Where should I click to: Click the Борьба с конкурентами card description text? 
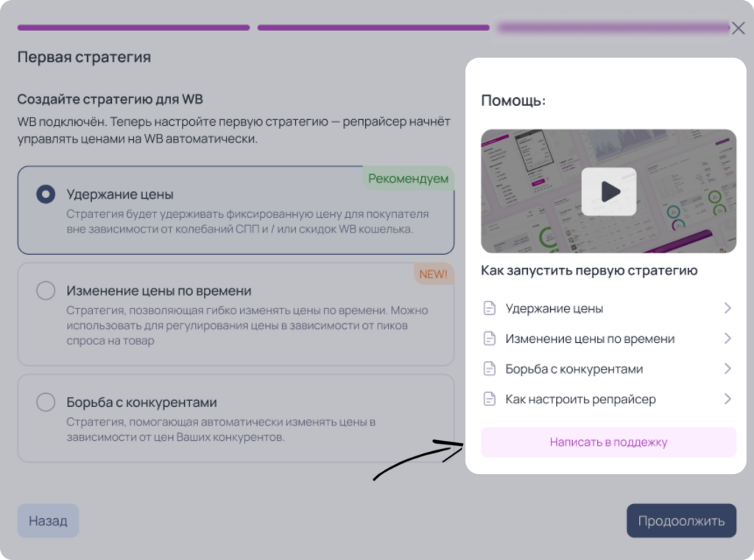(221, 429)
